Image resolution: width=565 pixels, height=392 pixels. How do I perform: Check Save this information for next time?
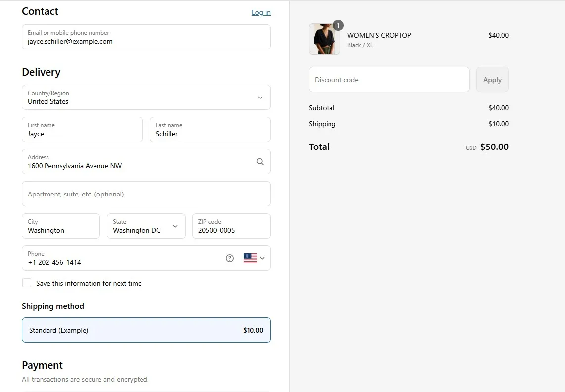click(x=27, y=283)
